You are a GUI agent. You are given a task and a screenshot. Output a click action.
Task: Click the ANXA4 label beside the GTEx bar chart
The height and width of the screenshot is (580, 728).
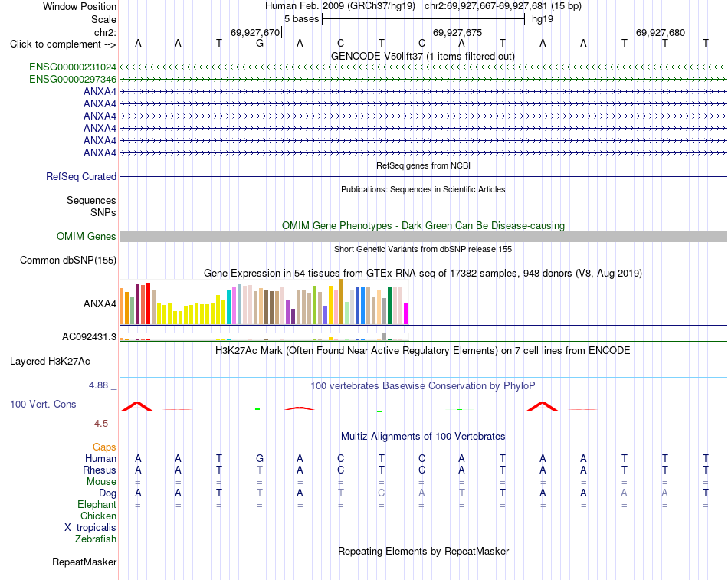point(100,303)
